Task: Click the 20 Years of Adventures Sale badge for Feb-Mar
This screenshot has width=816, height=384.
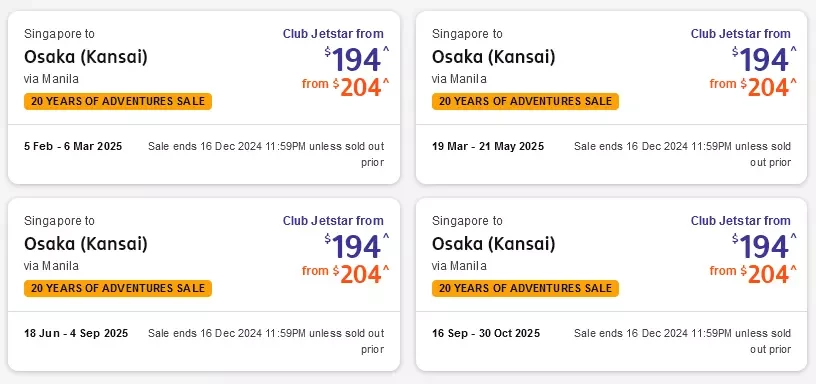Action: pyautogui.click(x=118, y=101)
